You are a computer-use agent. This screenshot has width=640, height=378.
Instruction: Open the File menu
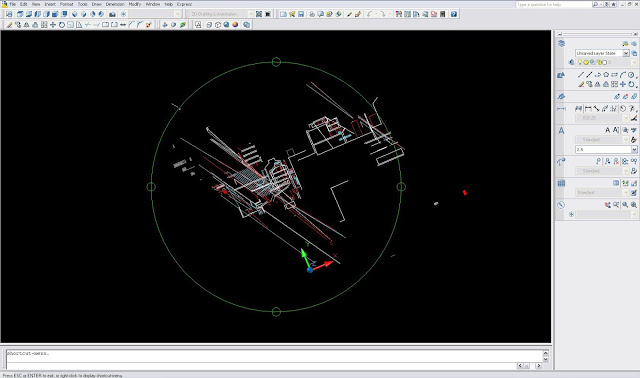(13, 4)
